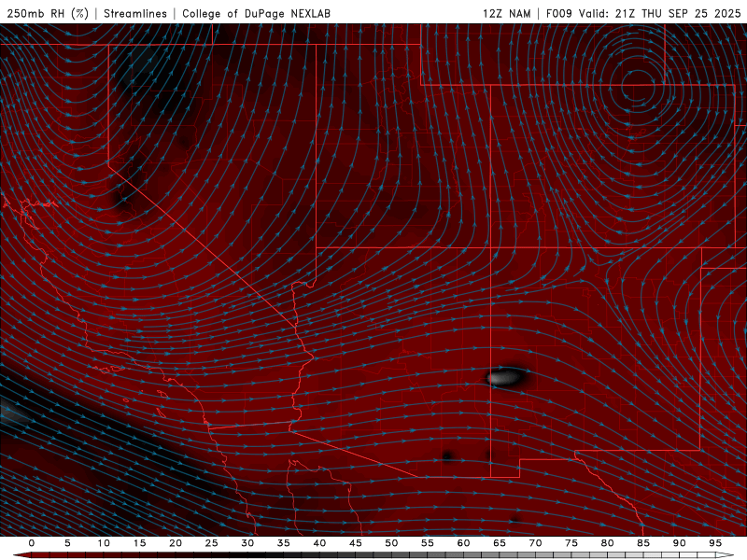Click the color bar label "90"
The height and width of the screenshot is (560, 747).
(679, 543)
